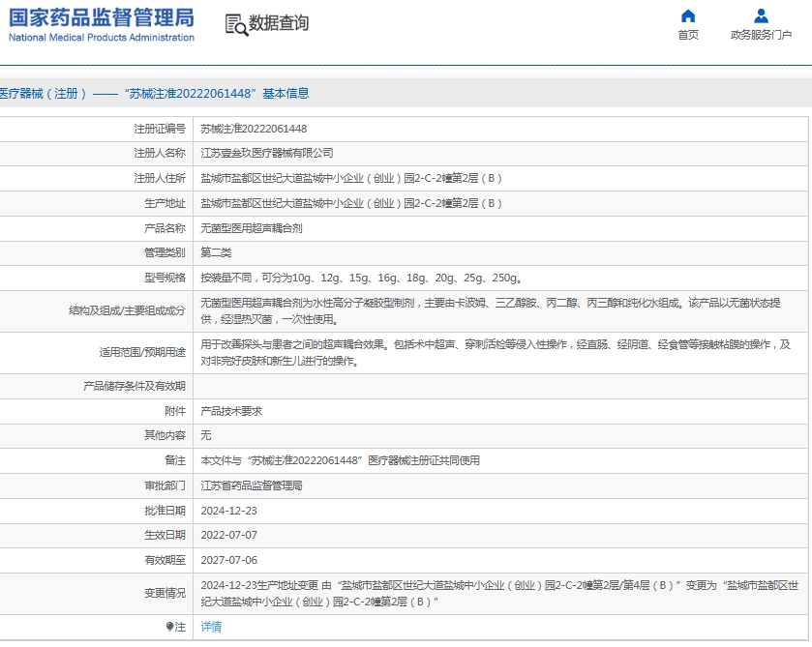Click the 生产地址 row label
The height and width of the screenshot is (647, 812).
click(x=165, y=203)
